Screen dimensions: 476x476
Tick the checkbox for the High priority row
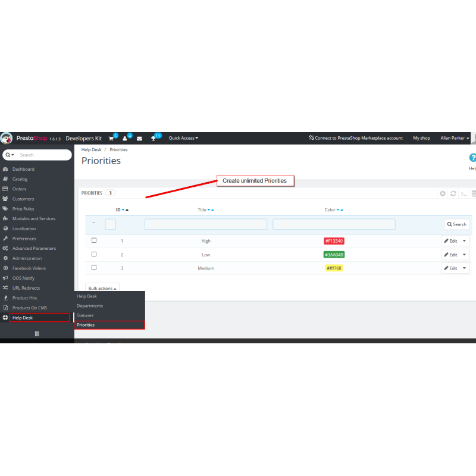click(x=94, y=240)
